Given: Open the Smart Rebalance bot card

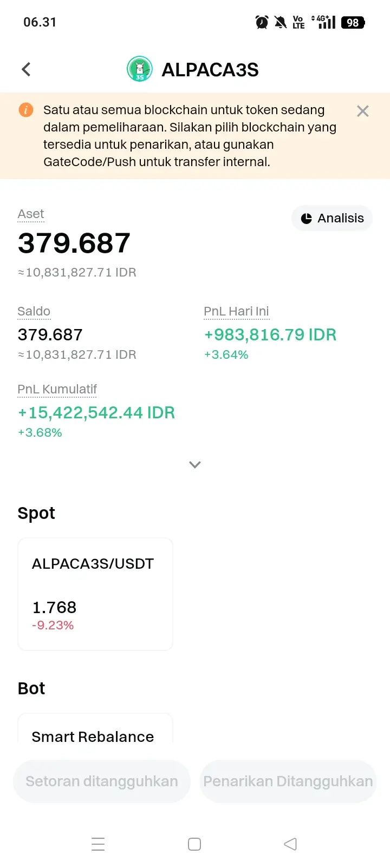Looking at the screenshot, I should click(95, 728).
